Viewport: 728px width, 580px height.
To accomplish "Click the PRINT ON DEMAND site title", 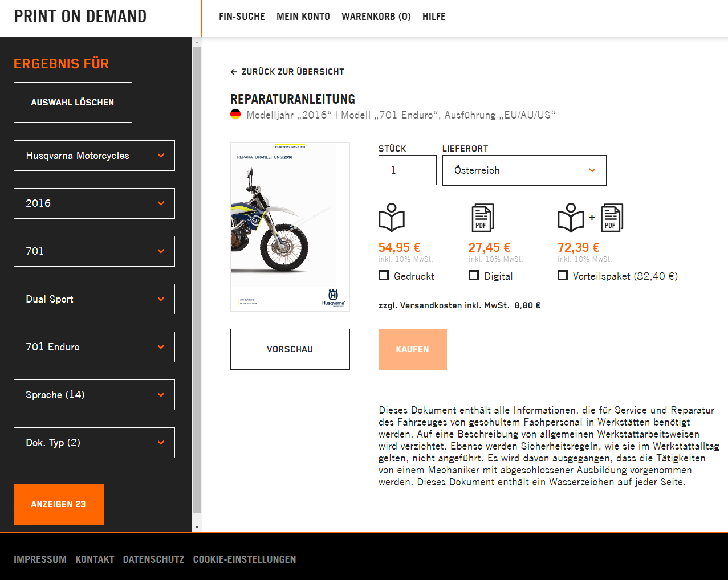I will point(80,17).
